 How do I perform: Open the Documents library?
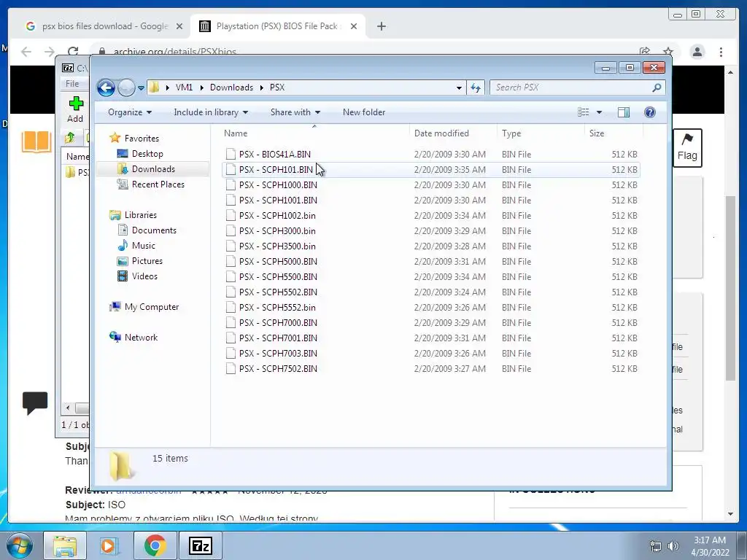(x=154, y=230)
